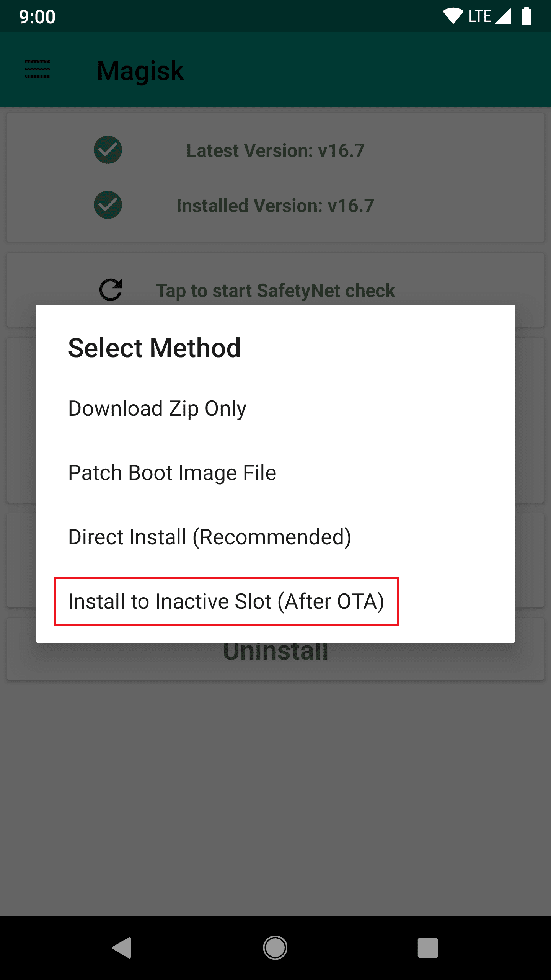Image resolution: width=551 pixels, height=980 pixels.
Task: Click the Latest Version: v16.7 label
Action: (275, 150)
